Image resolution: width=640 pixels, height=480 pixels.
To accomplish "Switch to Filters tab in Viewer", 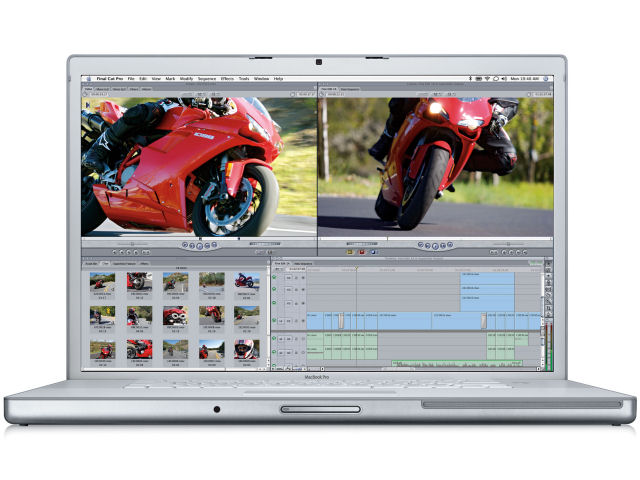I will point(134,89).
